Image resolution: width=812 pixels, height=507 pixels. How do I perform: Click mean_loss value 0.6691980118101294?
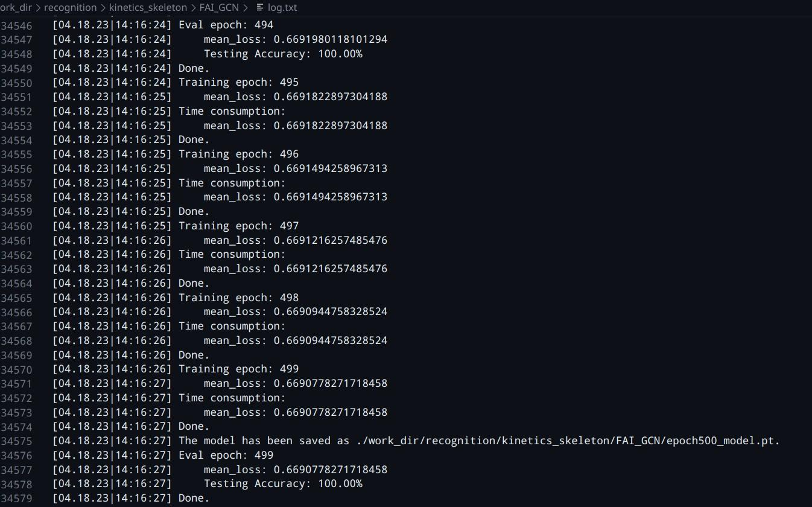331,39
